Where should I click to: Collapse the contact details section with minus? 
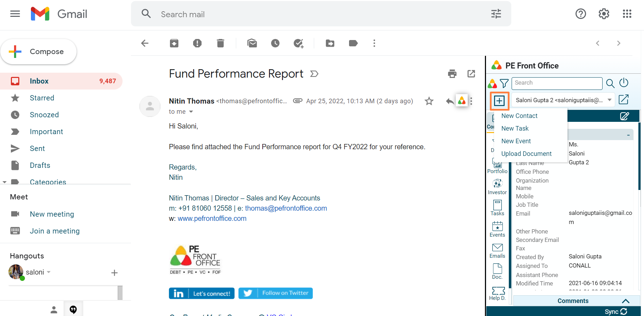[x=628, y=135]
